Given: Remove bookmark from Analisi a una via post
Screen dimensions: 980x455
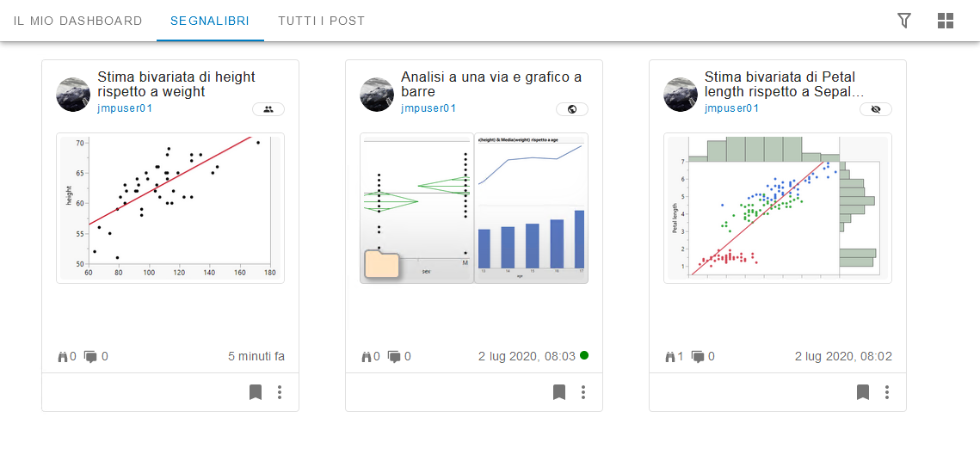Looking at the screenshot, I should [559, 392].
